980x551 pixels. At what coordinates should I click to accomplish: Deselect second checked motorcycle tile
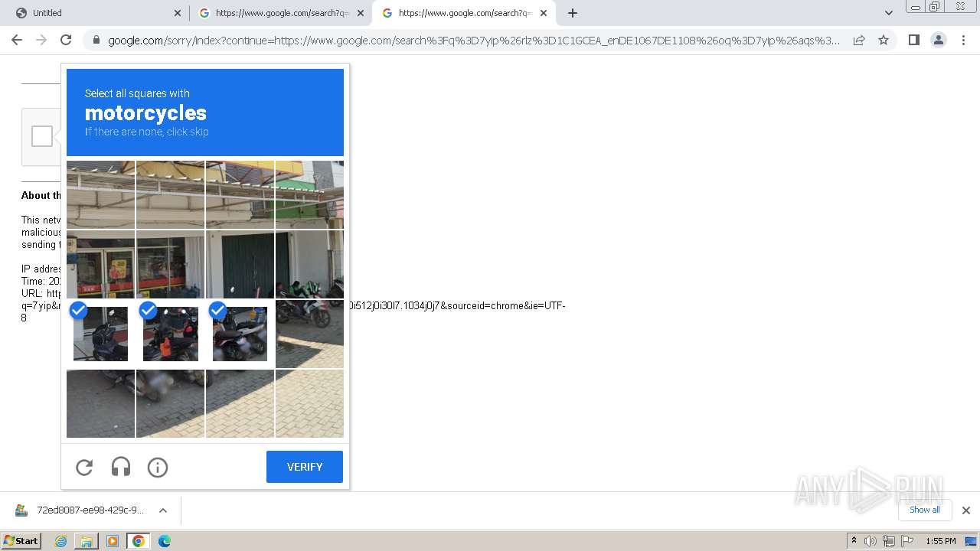click(x=170, y=334)
